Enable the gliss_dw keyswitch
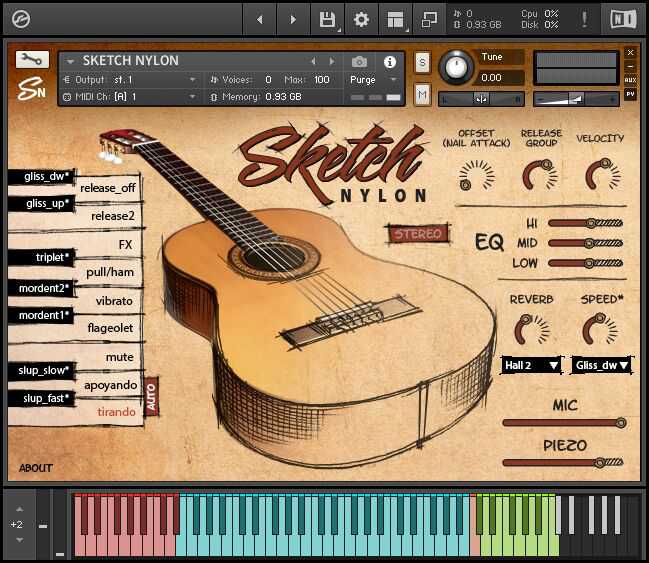649x563 pixels. click(42, 177)
